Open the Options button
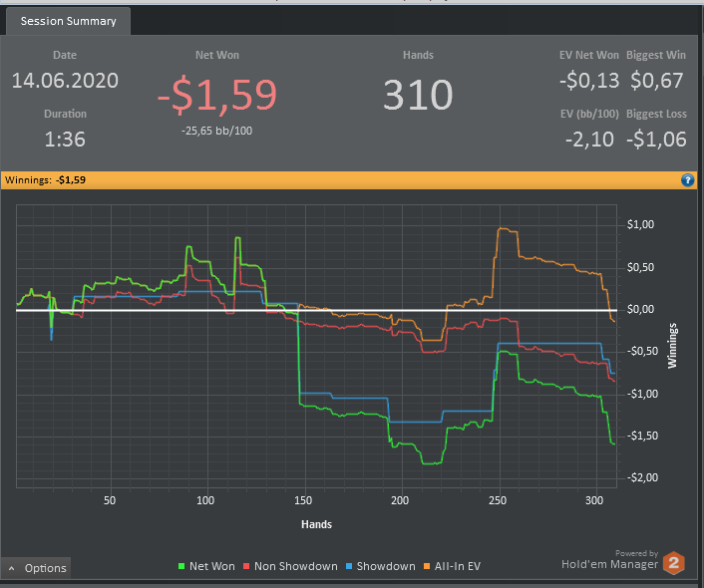 pyautogui.click(x=36, y=568)
